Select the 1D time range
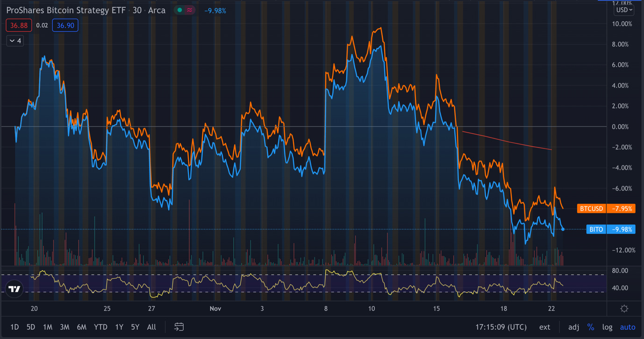 [x=15, y=327]
